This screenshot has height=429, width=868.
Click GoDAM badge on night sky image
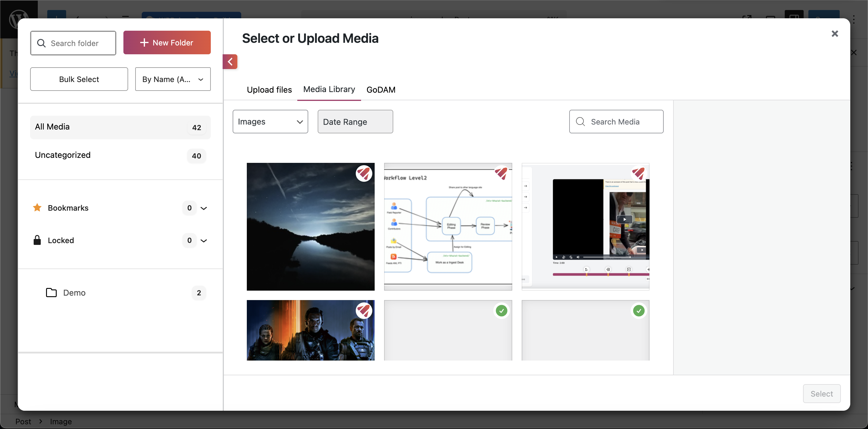(363, 174)
